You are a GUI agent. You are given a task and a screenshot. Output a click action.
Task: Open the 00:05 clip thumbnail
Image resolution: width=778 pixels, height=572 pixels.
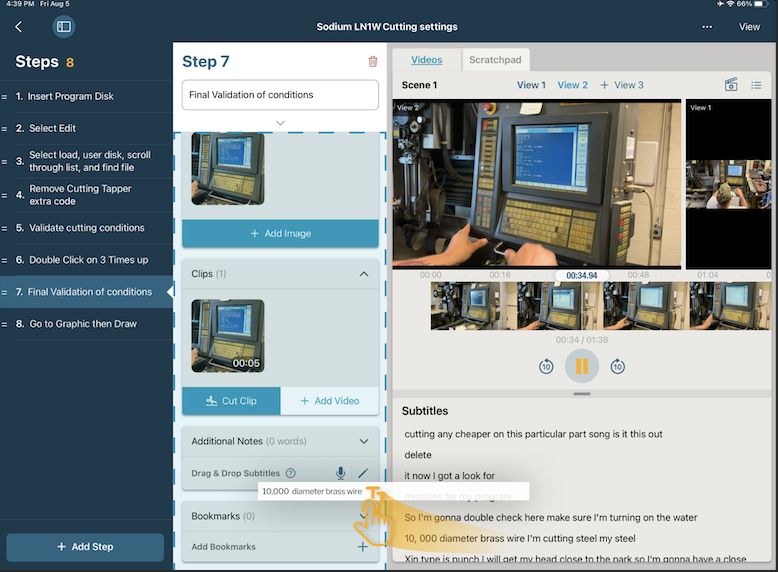point(228,336)
